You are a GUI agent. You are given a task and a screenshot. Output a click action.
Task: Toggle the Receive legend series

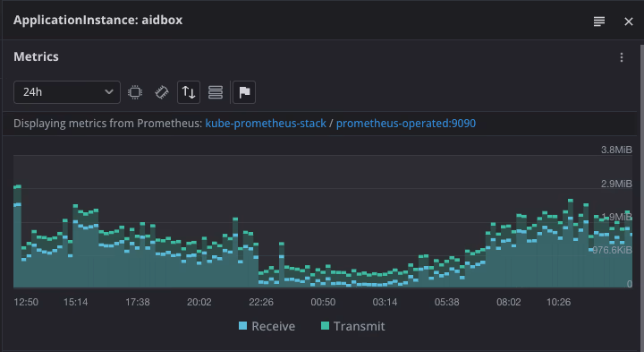point(267,326)
